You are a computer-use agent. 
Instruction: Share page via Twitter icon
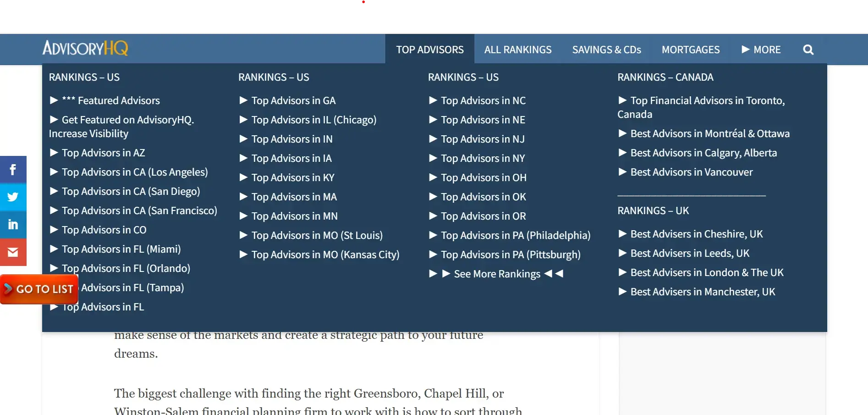tap(13, 197)
